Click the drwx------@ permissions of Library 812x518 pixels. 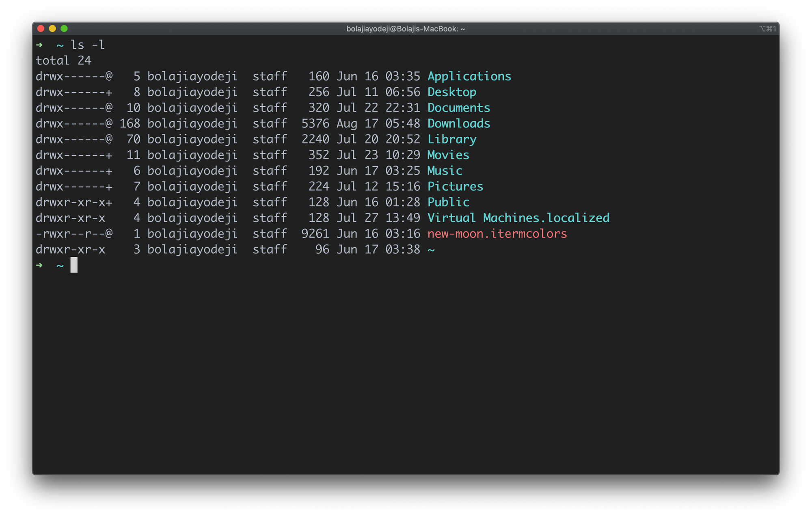pos(74,139)
